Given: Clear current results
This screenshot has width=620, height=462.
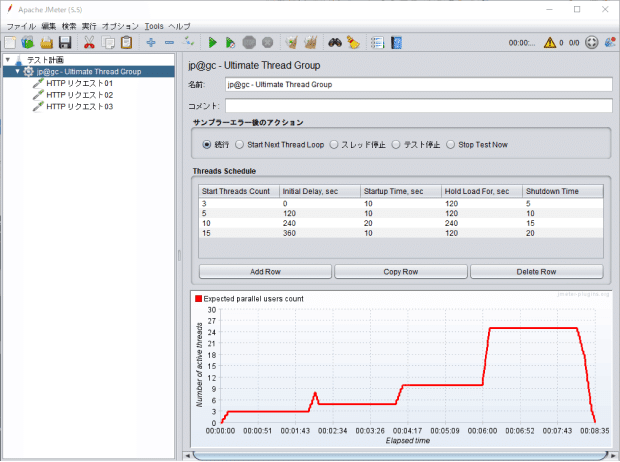Looking at the screenshot, I should [x=292, y=42].
